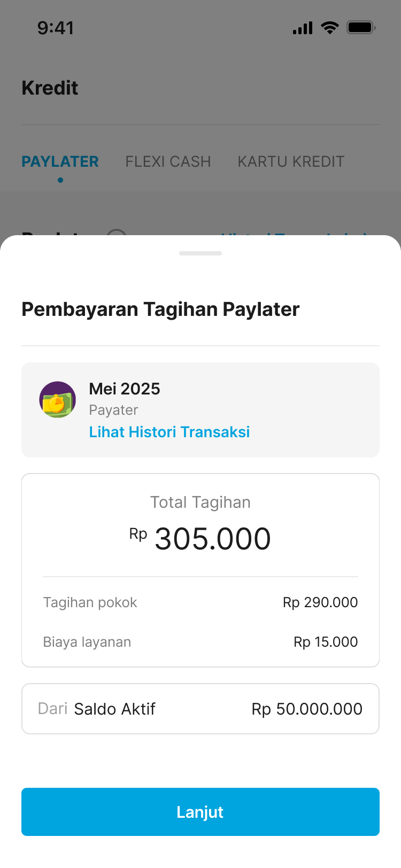Switch to the PAYLATER tab
Screen dimensions: 401x868
(60, 161)
